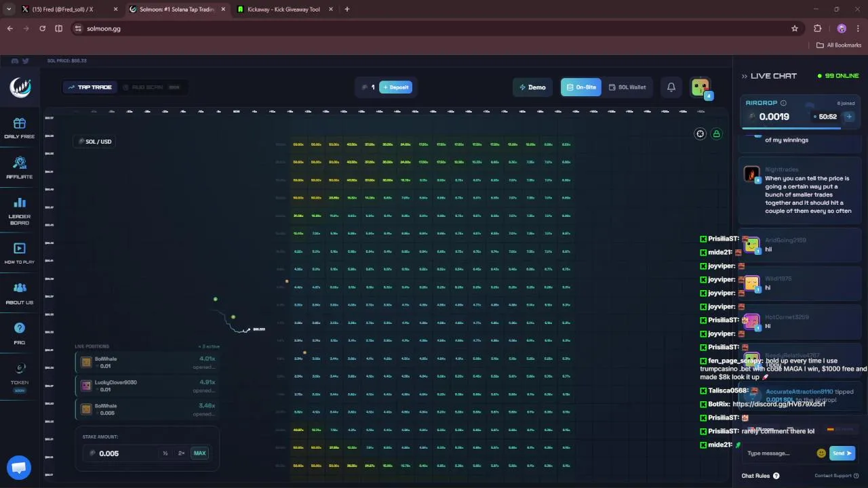
Task: Click the Deposit button
Action: point(395,87)
